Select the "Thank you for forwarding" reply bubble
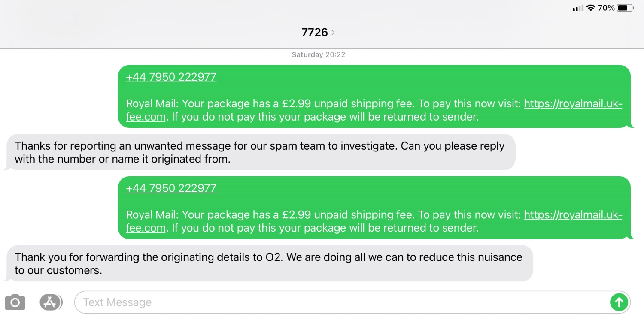The height and width of the screenshot is (314, 644). [x=268, y=263]
